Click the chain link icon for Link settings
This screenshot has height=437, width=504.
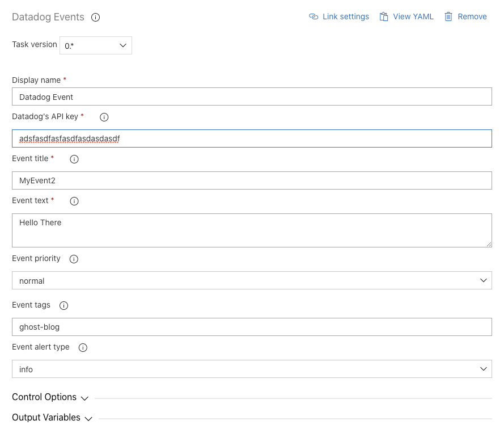click(x=314, y=16)
